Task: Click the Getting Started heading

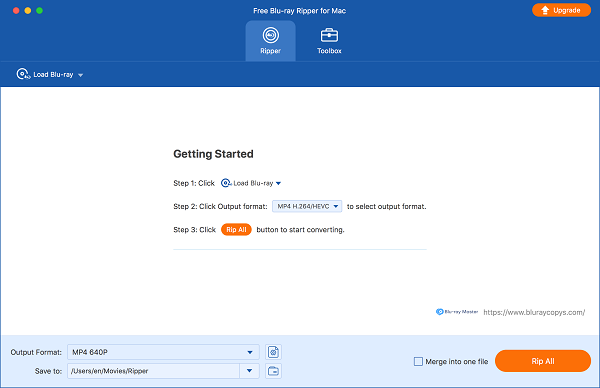Action: [213, 154]
